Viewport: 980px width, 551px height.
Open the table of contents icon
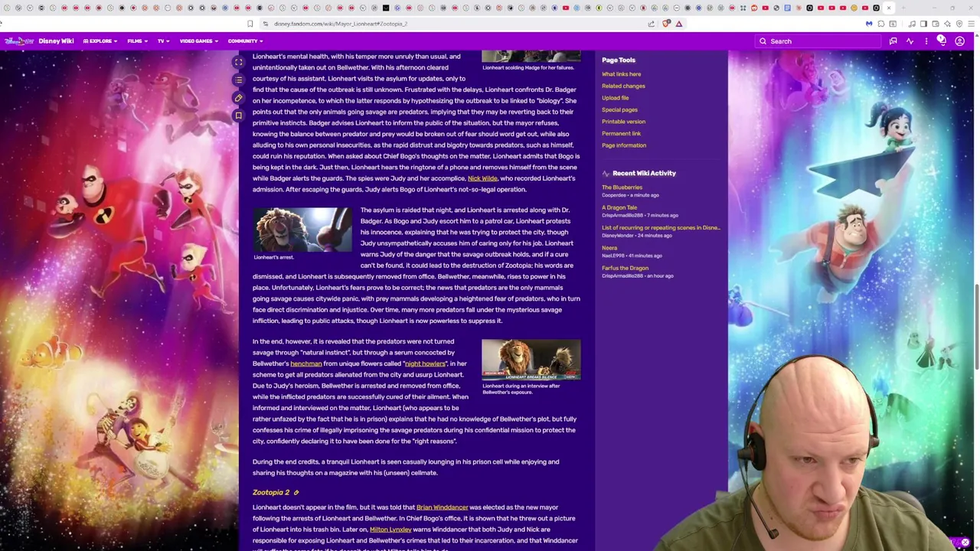click(238, 80)
